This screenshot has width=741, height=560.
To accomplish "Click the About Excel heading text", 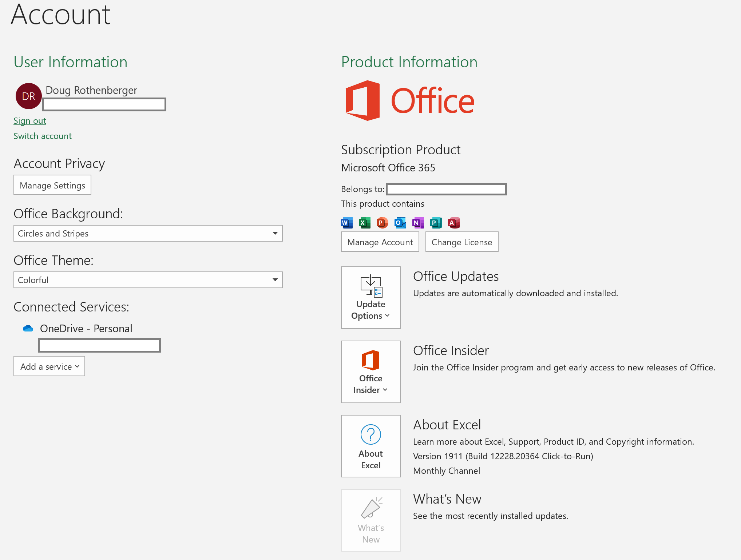I will click(447, 425).
